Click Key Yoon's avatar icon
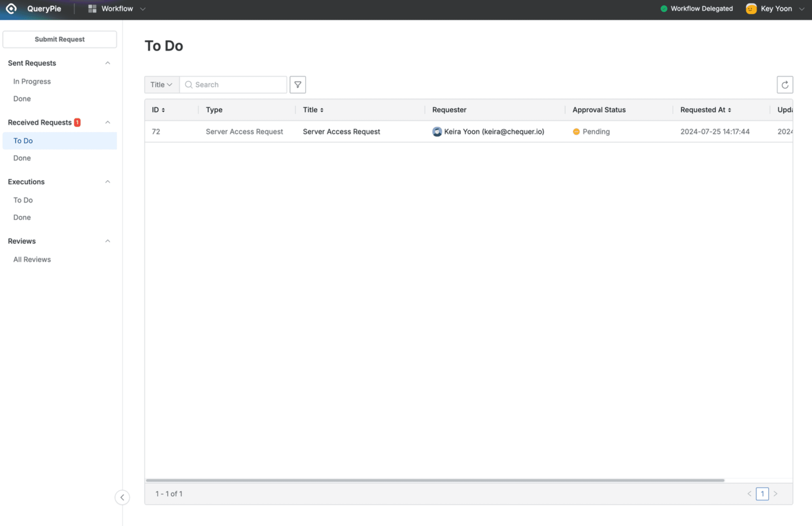This screenshot has height=526, width=812. pyautogui.click(x=751, y=9)
